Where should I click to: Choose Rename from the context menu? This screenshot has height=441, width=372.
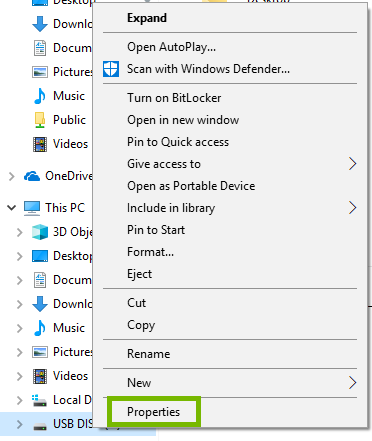(x=230, y=354)
